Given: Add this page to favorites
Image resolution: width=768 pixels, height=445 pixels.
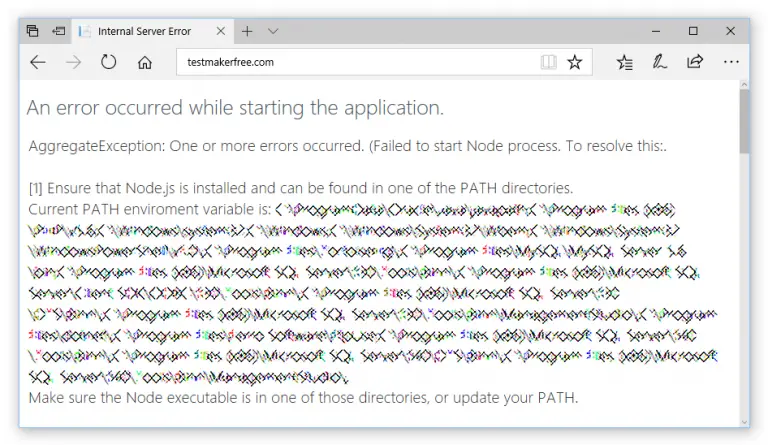Looking at the screenshot, I should (575, 62).
